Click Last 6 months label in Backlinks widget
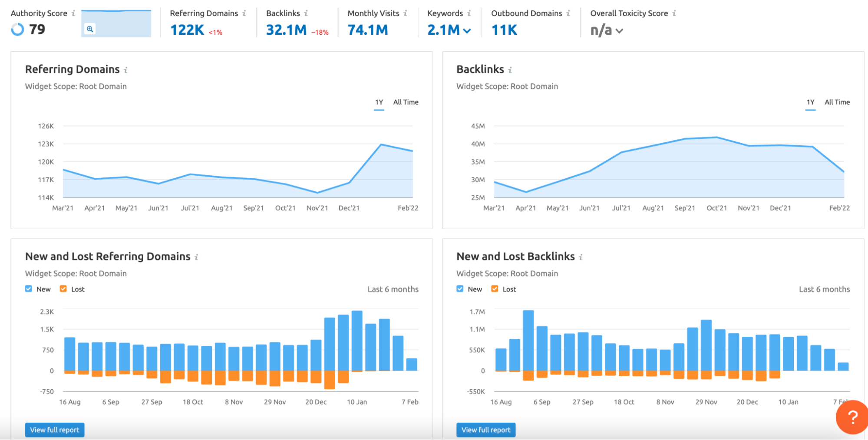This screenshot has width=868, height=440. pos(825,289)
